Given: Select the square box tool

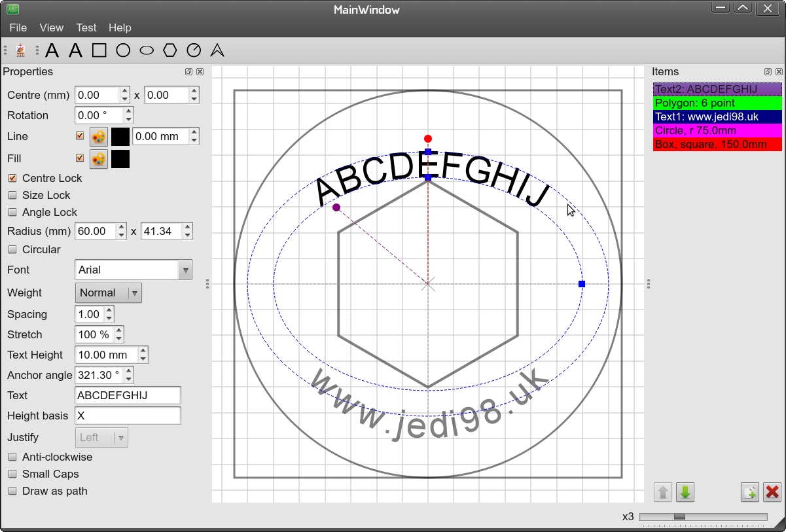Looking at the screenshot, I should pos(99,50).
